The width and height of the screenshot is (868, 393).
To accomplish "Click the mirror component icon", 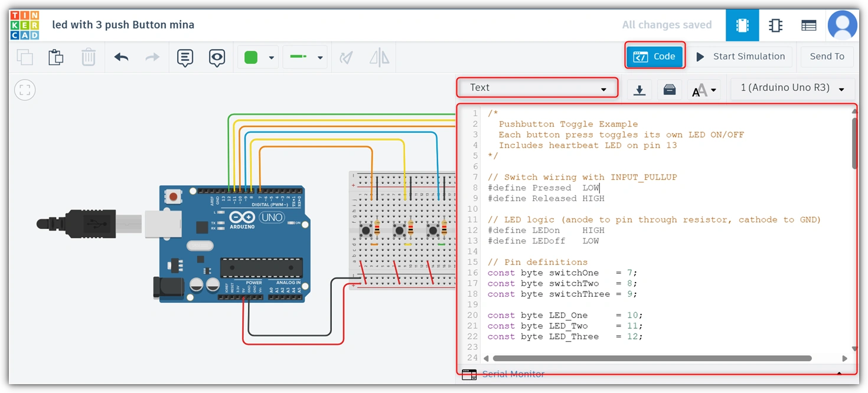I will 380,57.
